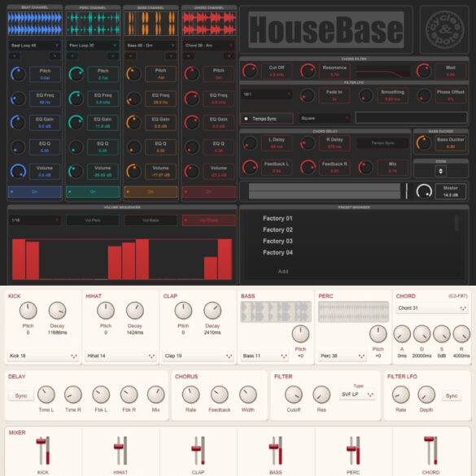Click the Kick mixer fader

pyautogui.click(x=41, y=441)
